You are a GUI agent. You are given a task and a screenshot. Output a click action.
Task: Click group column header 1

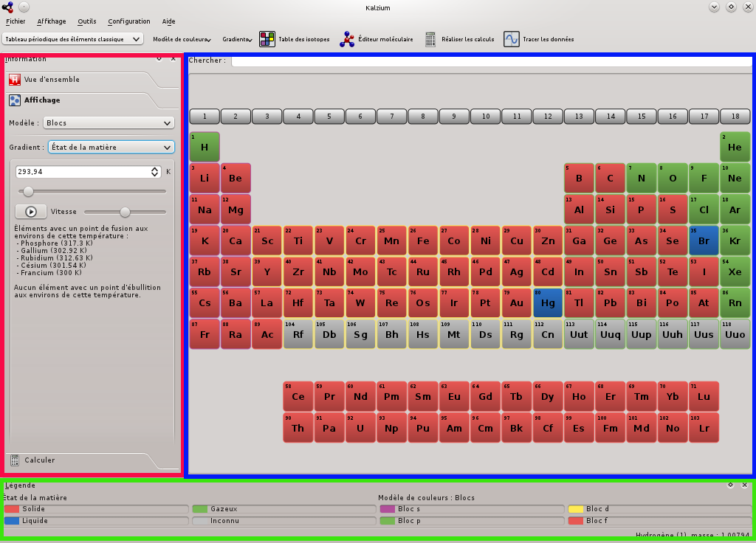(205, 116)
